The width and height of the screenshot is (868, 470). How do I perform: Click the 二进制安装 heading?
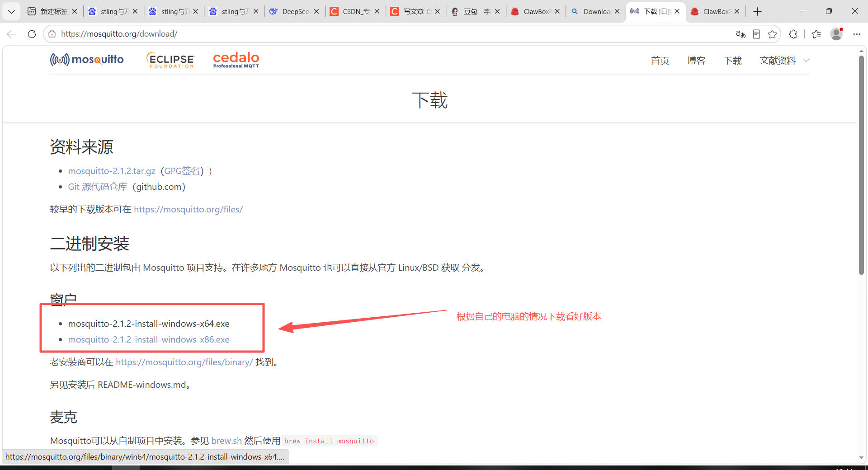point(90,244)
